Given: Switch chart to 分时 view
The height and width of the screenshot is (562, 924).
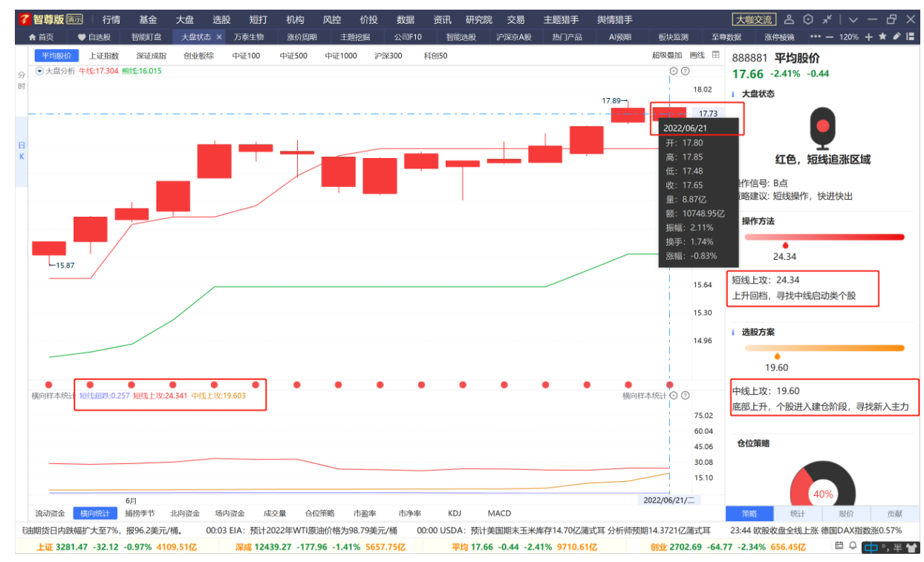Looking at the screenshot, I should 22,80.
